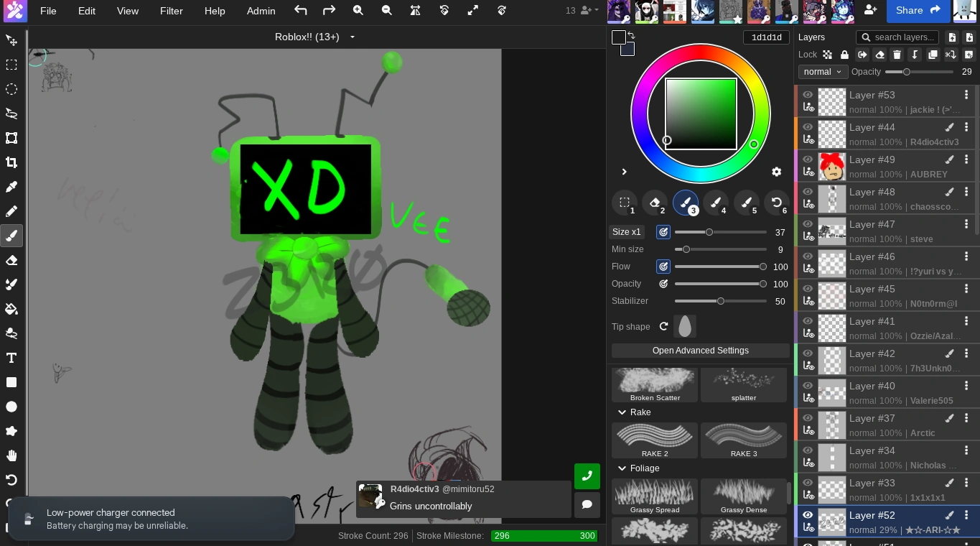The image size is (980, 546).
Task: Select the Crop tool
Action: point(11,162)
